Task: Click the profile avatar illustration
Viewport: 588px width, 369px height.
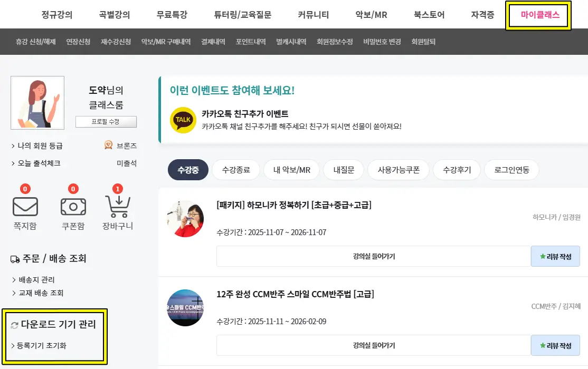Action: 37,103
